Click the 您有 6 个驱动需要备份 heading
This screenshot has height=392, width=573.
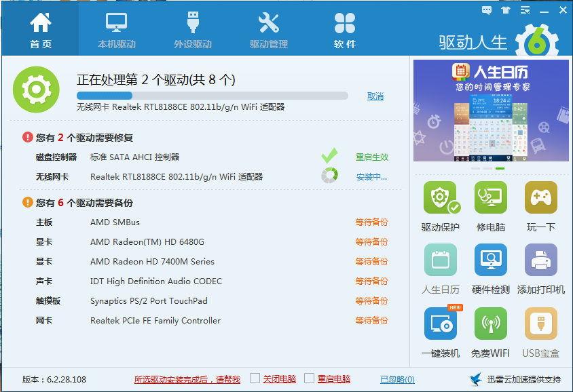point(84,203)
